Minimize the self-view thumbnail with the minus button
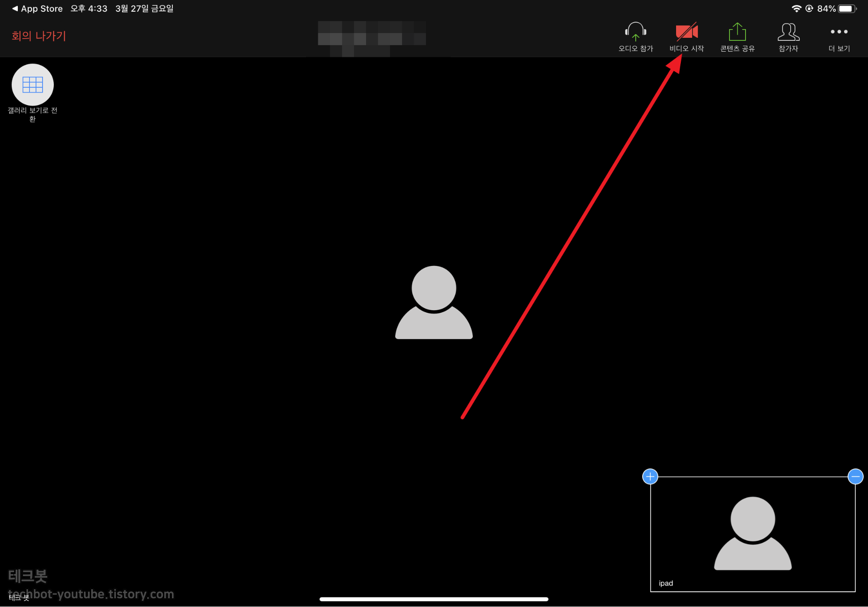This screenshot has width=868, height=607. point(855,477)
